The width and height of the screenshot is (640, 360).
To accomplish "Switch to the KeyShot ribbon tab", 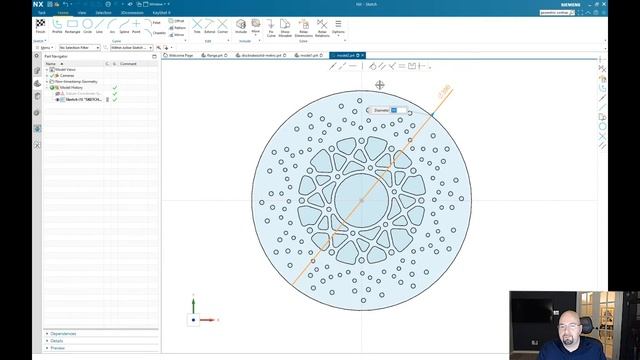I will (161, 13).
